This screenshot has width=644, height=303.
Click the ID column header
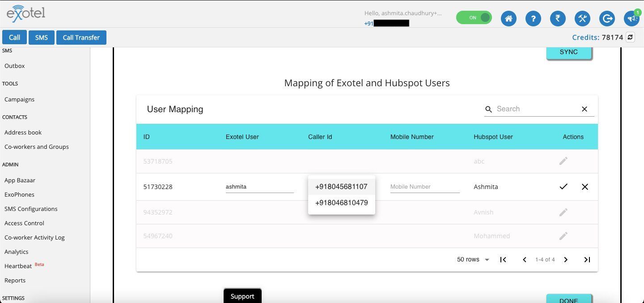[147, 137]
